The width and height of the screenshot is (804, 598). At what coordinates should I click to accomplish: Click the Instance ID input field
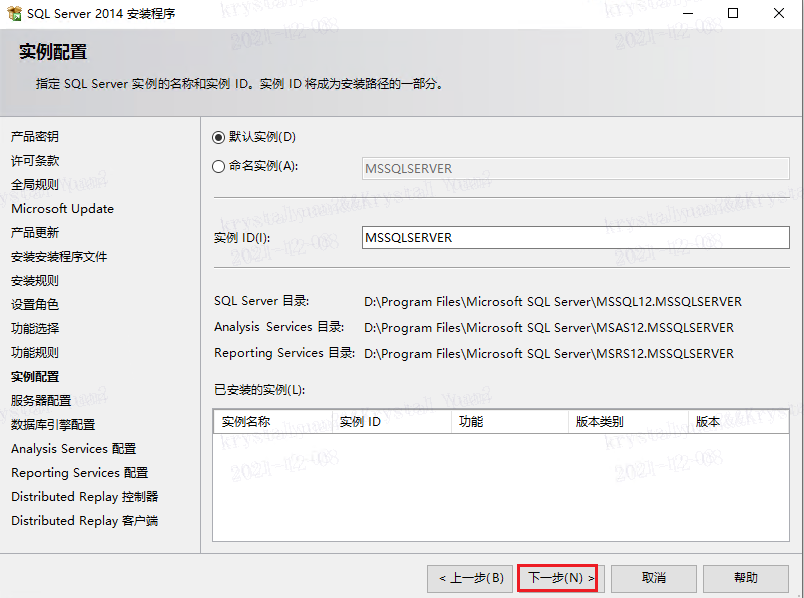click(x=575, y=238)
